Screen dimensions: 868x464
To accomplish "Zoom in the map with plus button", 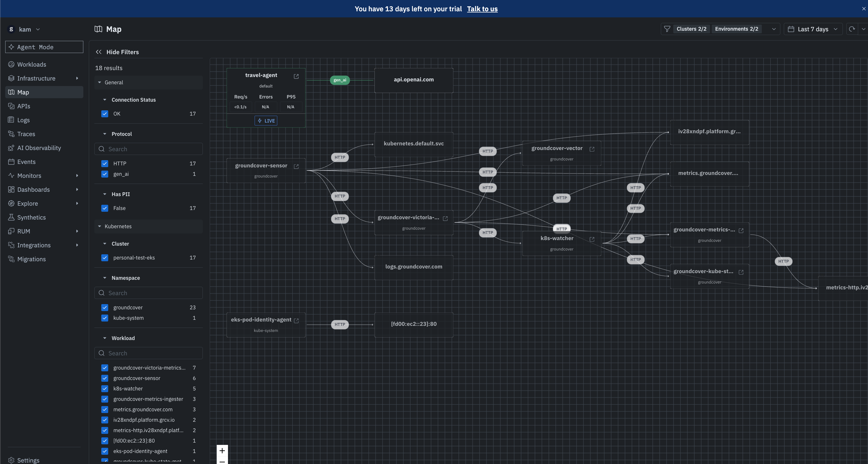I will pyautogui.click(x=222, y=450).
